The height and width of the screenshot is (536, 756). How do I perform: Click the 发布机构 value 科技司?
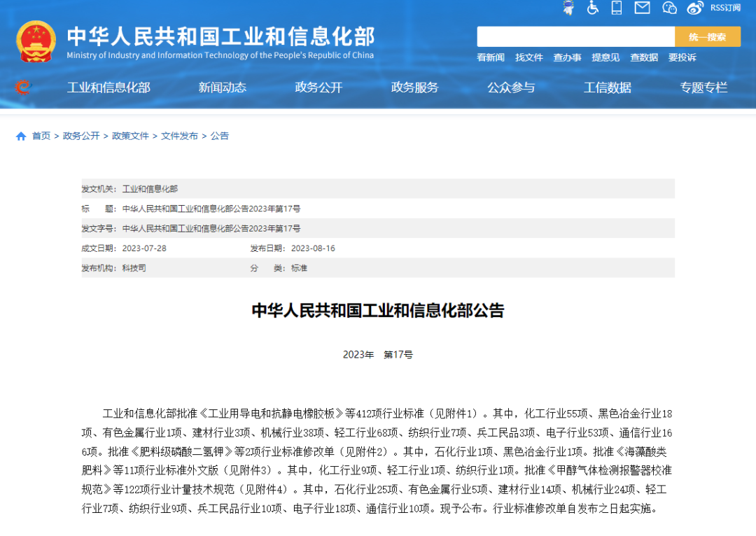[134, 268]
